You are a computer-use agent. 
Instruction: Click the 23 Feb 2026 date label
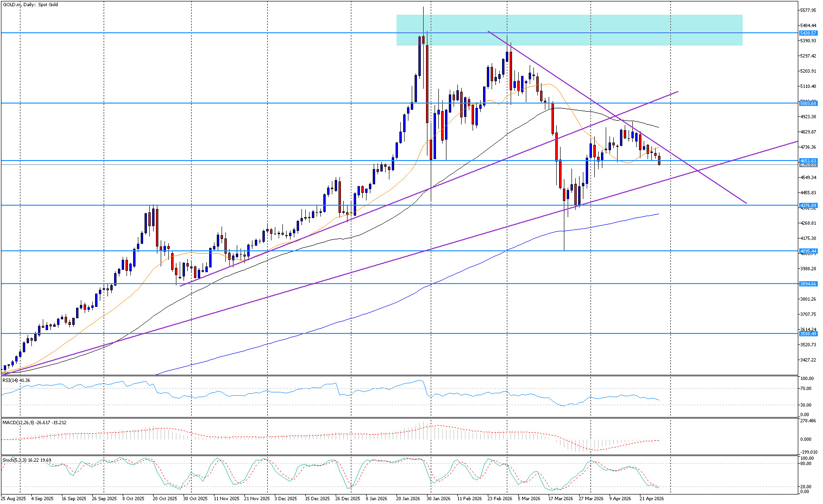[x=500, y=498]
